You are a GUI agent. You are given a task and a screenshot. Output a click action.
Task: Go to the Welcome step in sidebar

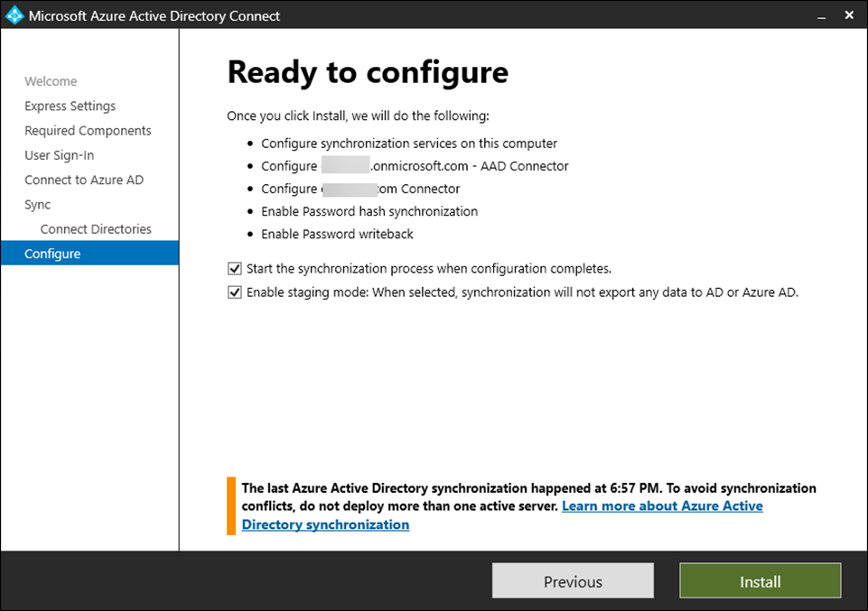[x=51, y=81]
